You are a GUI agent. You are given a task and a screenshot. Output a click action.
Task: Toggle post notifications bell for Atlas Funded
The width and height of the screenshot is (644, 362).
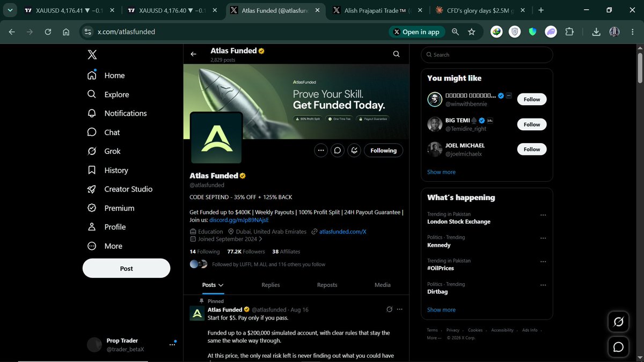pyautogui.click(x=355, y=151)
